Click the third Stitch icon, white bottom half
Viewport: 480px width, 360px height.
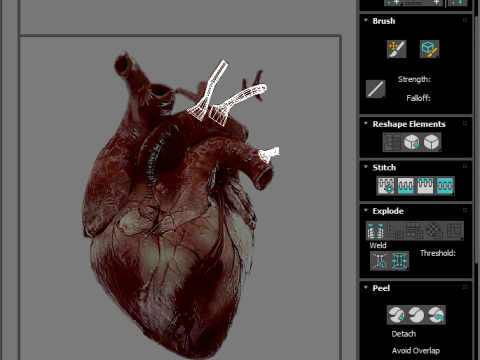pos(425,186)
